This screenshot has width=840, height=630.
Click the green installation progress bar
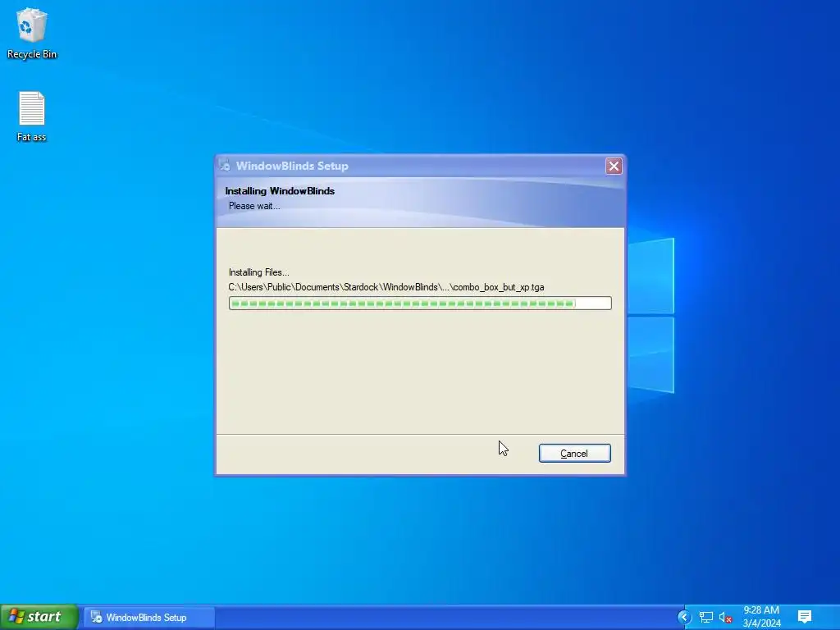pyautogui.click(x=420, y=304)
